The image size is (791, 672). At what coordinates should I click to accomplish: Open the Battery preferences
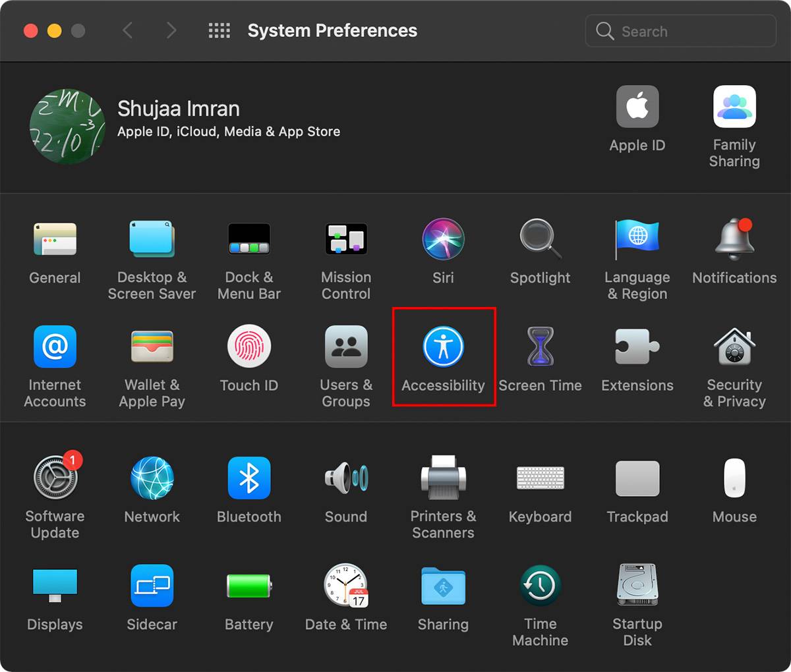[x=249, y=586]
